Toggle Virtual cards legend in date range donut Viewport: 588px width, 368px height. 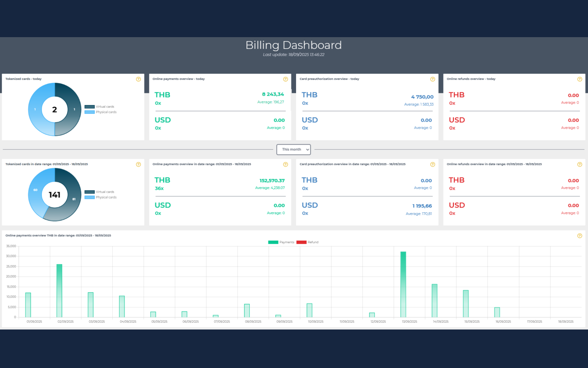[x=99, y=192]
